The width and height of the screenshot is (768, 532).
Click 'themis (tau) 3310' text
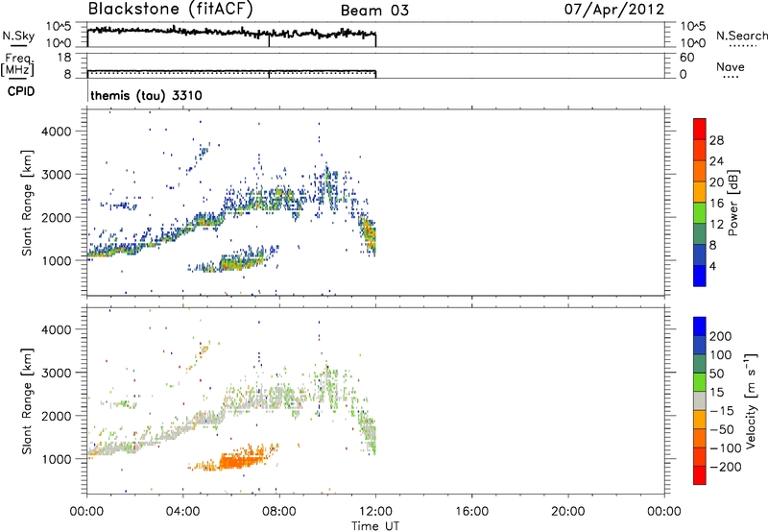click(x=146, y=95)
